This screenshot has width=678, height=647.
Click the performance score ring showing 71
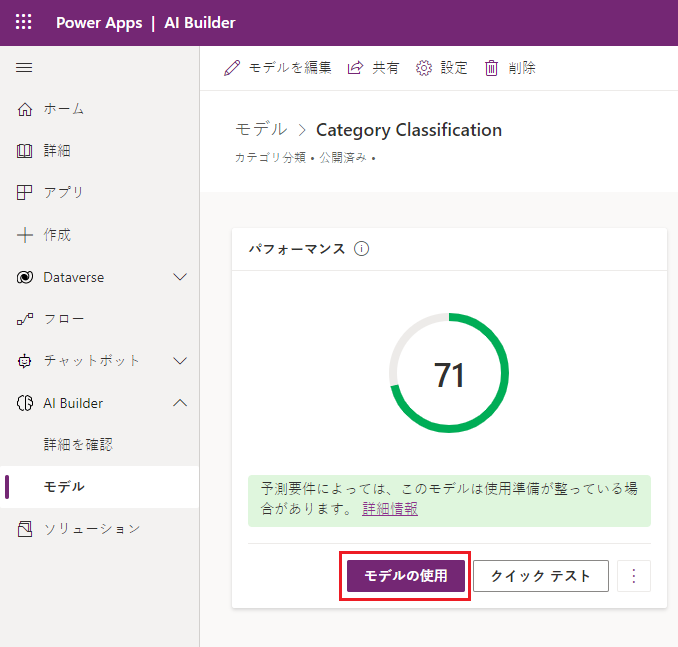[x=449, y=373]
